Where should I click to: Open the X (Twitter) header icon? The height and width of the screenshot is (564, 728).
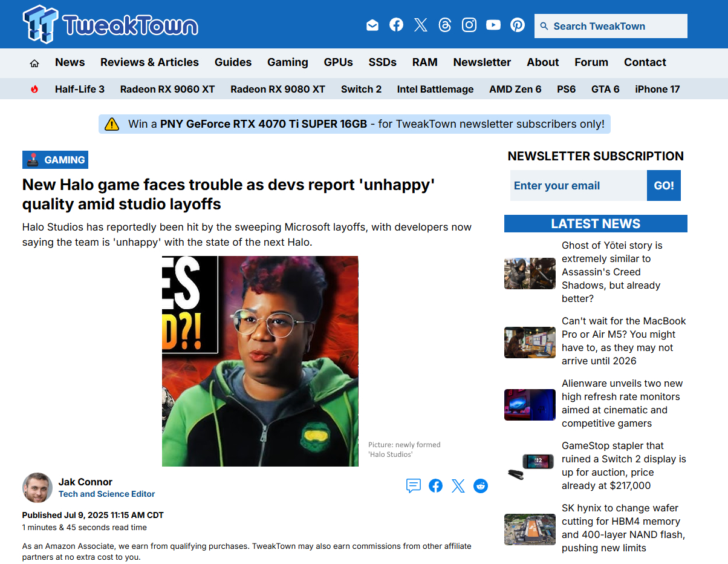[421, 25]
